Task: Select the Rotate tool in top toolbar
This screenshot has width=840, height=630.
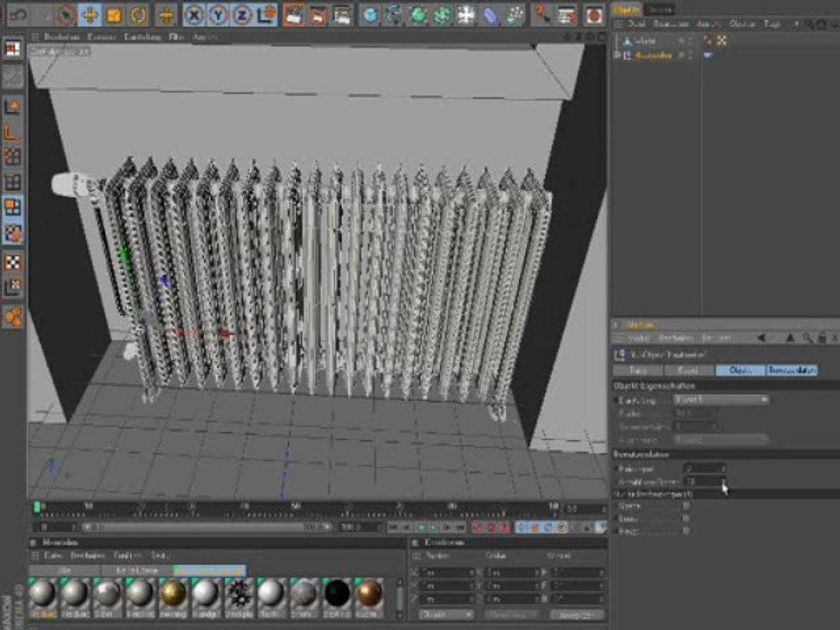Action: coord(138,15)
